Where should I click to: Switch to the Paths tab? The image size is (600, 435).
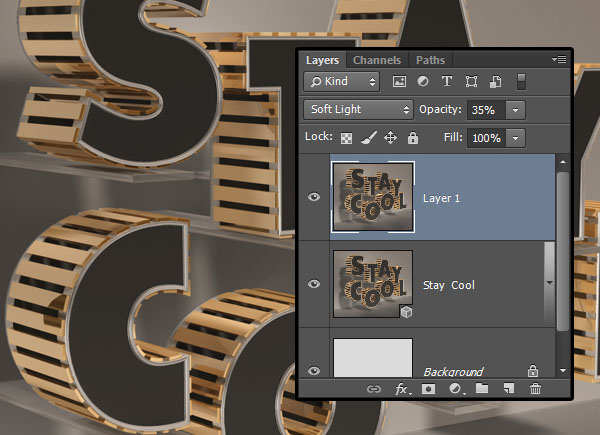[430, 60]
